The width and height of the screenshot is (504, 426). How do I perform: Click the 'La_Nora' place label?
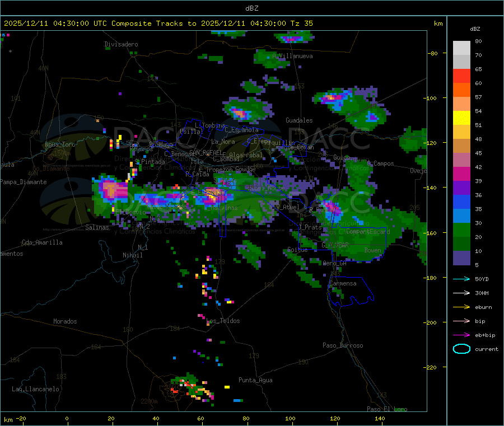coord(223,142)
